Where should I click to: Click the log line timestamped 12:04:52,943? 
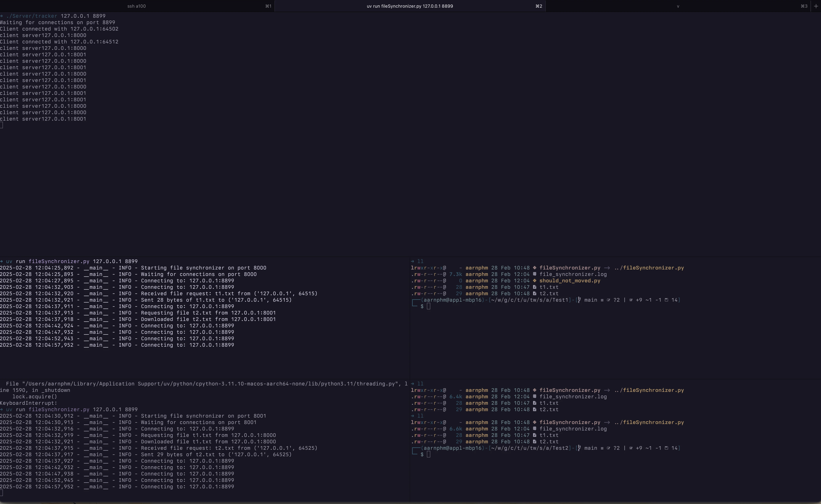pos(117,339)
